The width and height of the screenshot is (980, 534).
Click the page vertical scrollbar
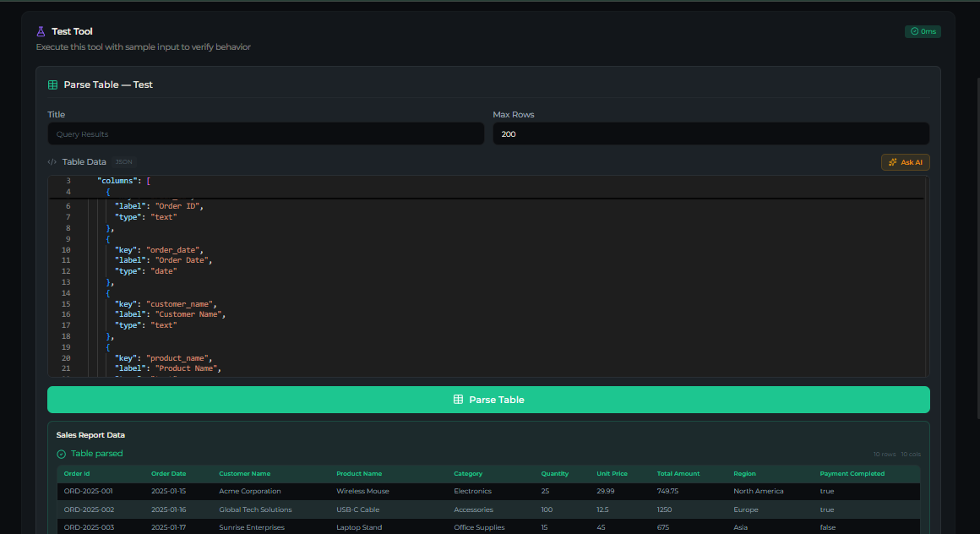[977, 248]
